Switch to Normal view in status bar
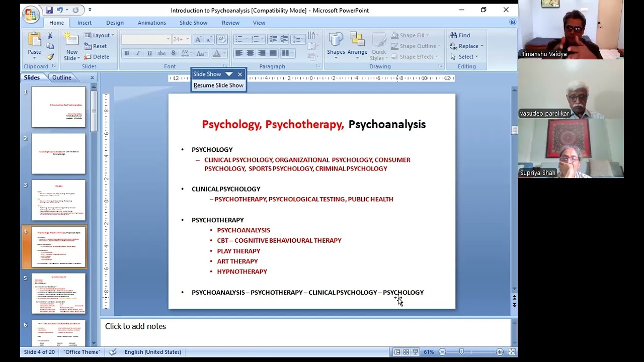 pos(397,352)
